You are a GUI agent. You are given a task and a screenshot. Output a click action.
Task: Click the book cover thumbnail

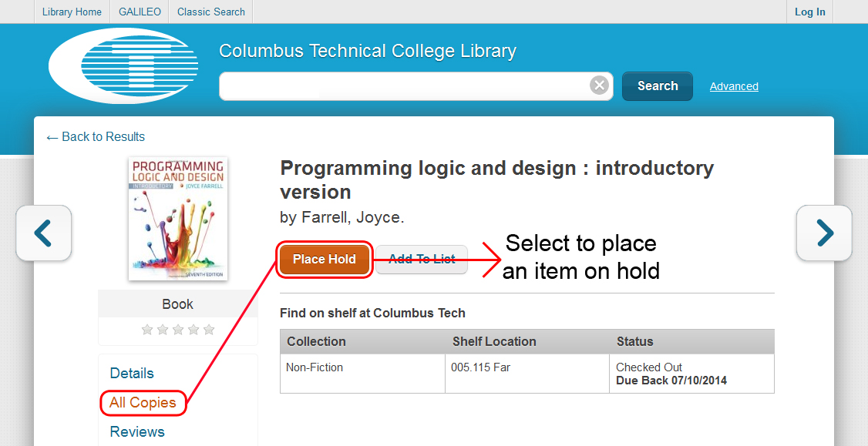(178, 219)
